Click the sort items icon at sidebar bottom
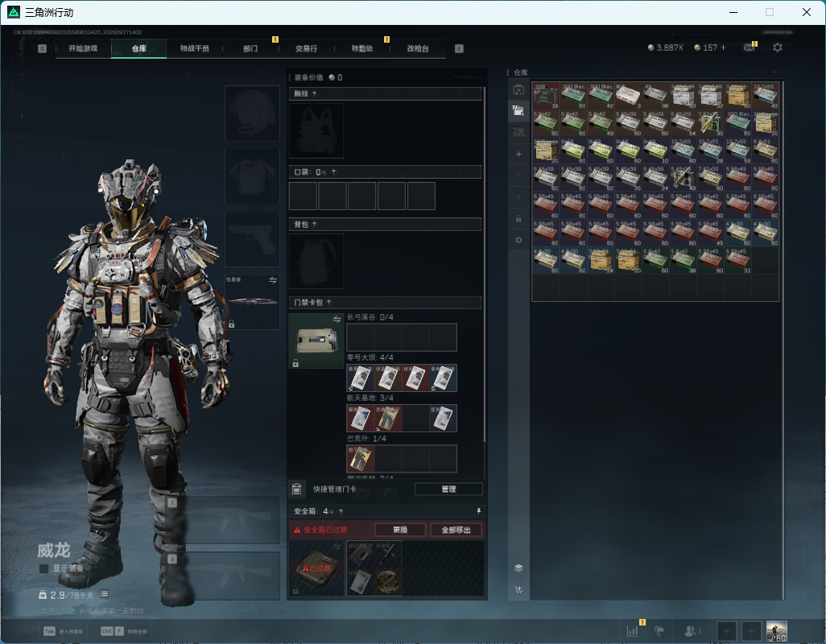This screenshot has width=826, height=644. (518, 589)
